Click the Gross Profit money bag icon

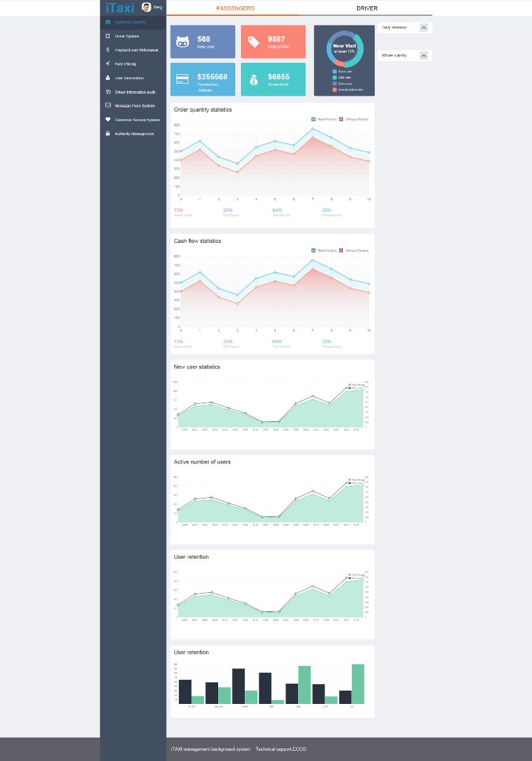click(x=253, y=80)
